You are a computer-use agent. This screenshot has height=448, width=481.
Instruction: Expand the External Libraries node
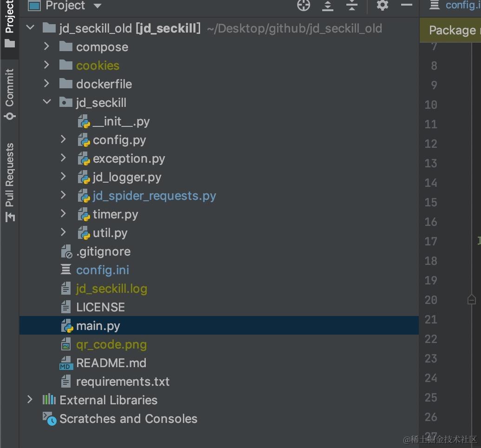(x=30, y=400)
